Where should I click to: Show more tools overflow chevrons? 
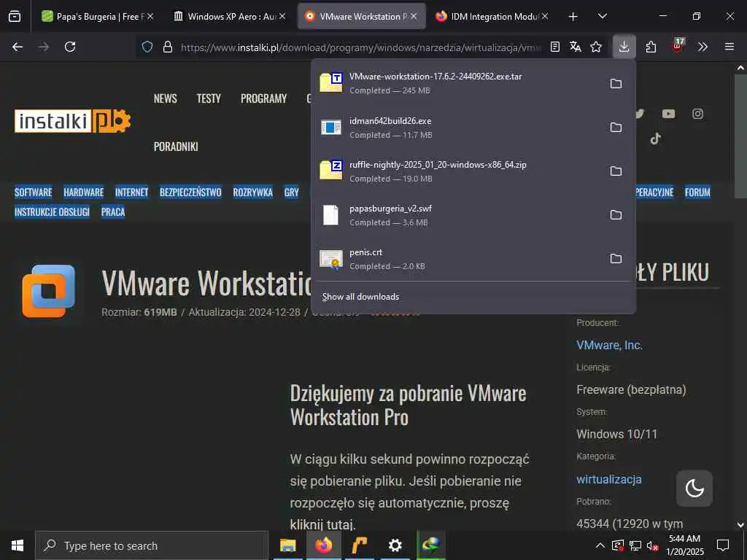pyautogui.click(x=703, y=47)
